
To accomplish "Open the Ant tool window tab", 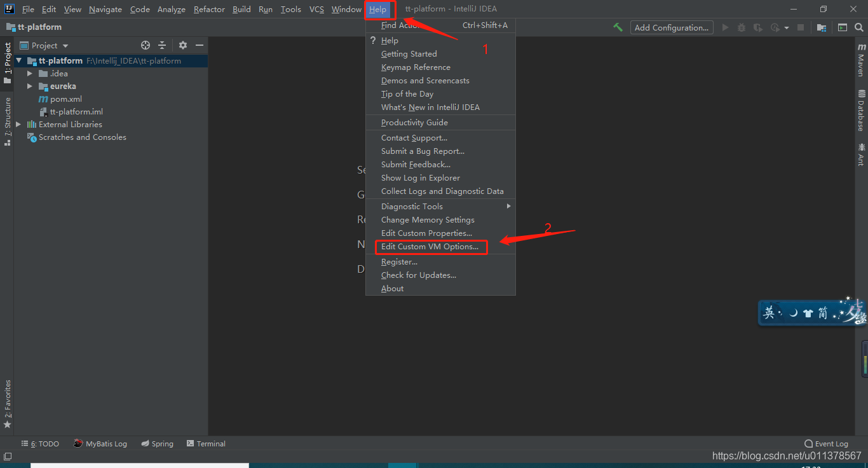I will click(x=861, y=155).
